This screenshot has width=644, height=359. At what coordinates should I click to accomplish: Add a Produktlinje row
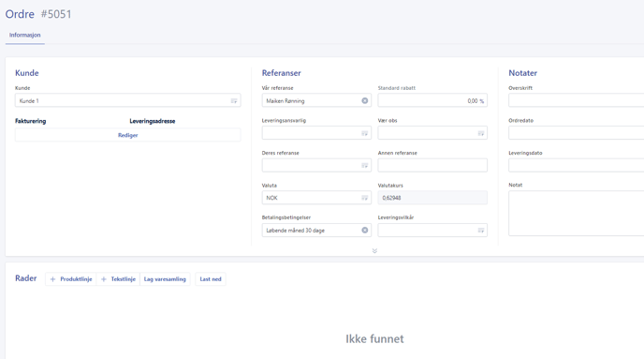coord(70,279)
